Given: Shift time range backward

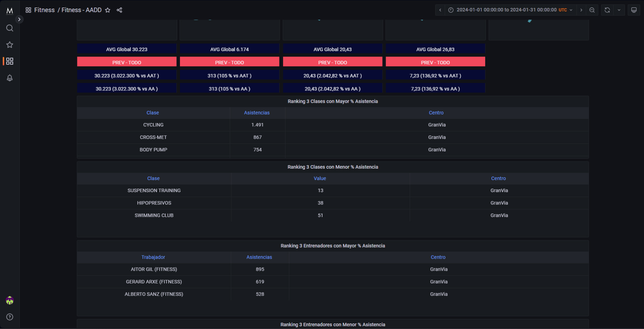Looking at the screenshot, I should (440, 10).
